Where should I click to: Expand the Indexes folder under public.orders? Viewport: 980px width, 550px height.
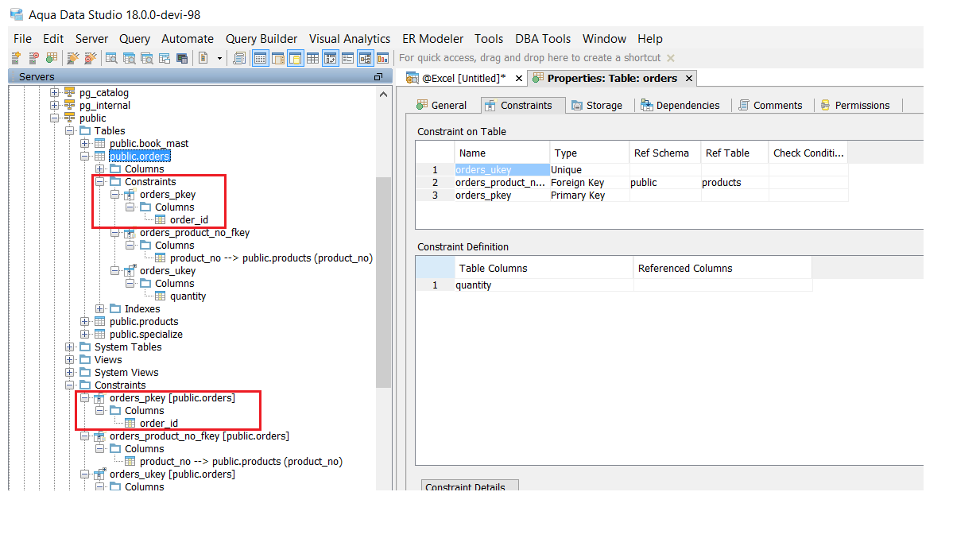pos(100,309)
